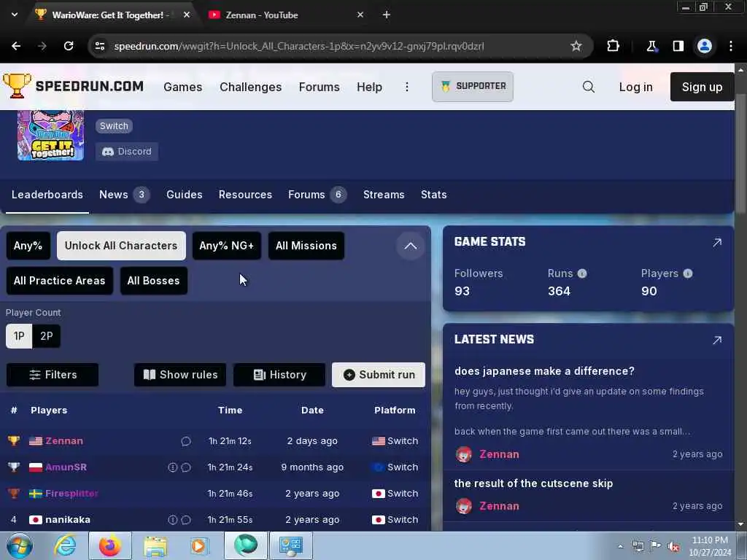This screenshot has width=747, height=560.
Task: Open the tab search dropdown arrow
Action: pyautogui.click(x=15, y=15)
